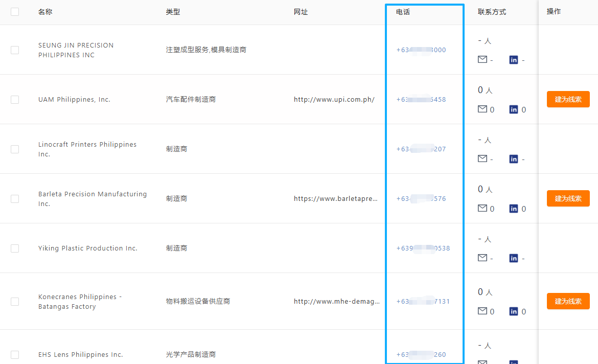Image resolution: width=598 pixels, height=364 pixels.
Task: Click UAM Philippines phone number ending 458
Action: point(421,100)
